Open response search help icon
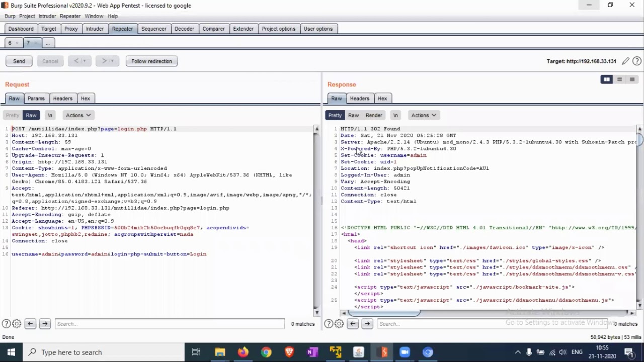 tap(329, 324)
